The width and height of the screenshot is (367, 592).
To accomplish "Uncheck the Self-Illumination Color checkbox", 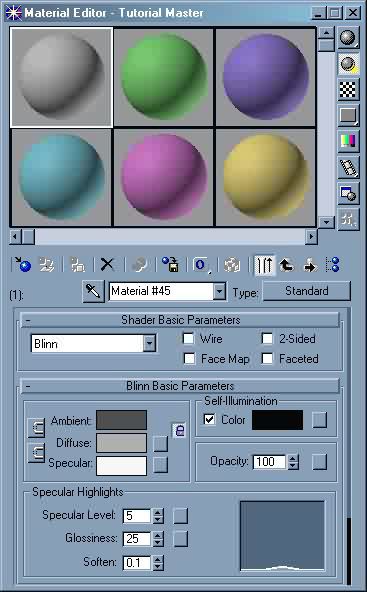I will pos(210,419).
